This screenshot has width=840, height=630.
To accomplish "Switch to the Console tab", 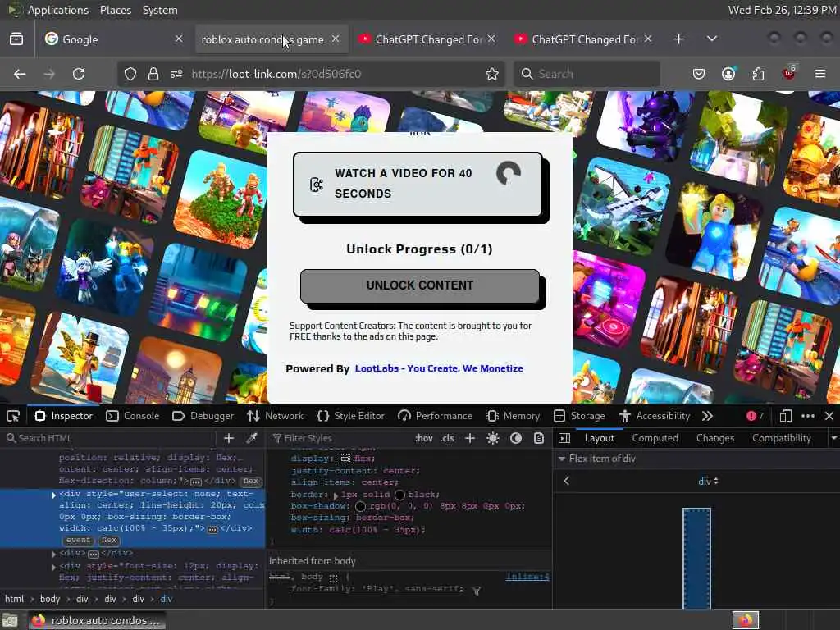I will [x=132, y=416].
